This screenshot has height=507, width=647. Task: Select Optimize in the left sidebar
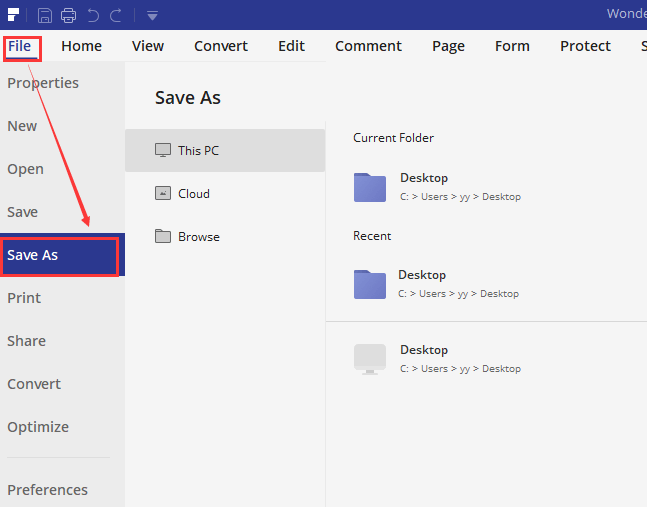38,427
